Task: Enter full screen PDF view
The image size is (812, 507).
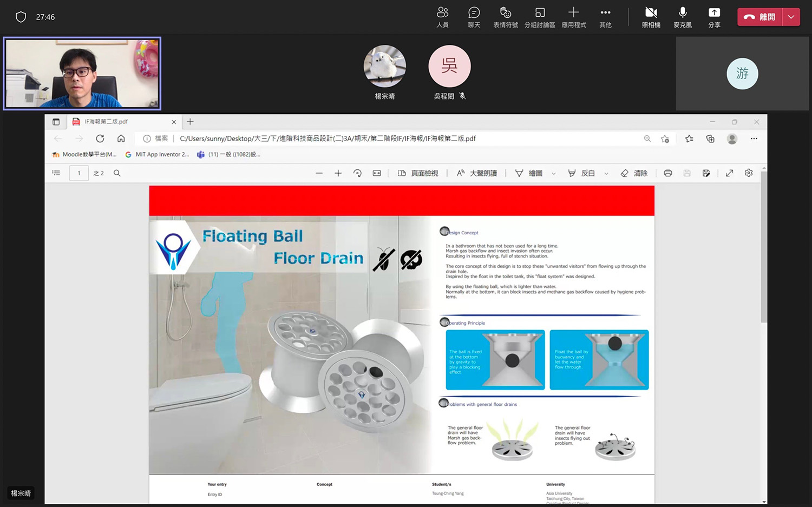Action: point(730,173)
